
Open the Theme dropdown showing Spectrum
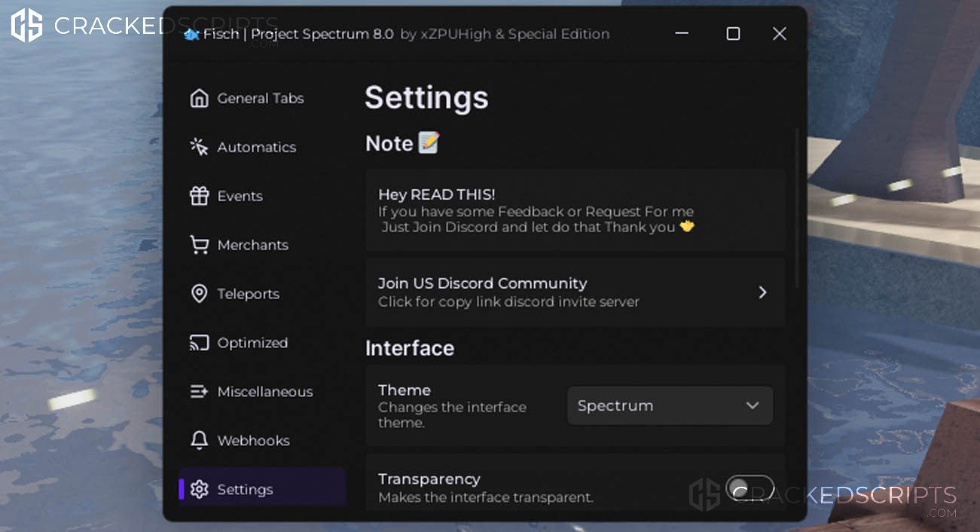click(x=670, y=405)
